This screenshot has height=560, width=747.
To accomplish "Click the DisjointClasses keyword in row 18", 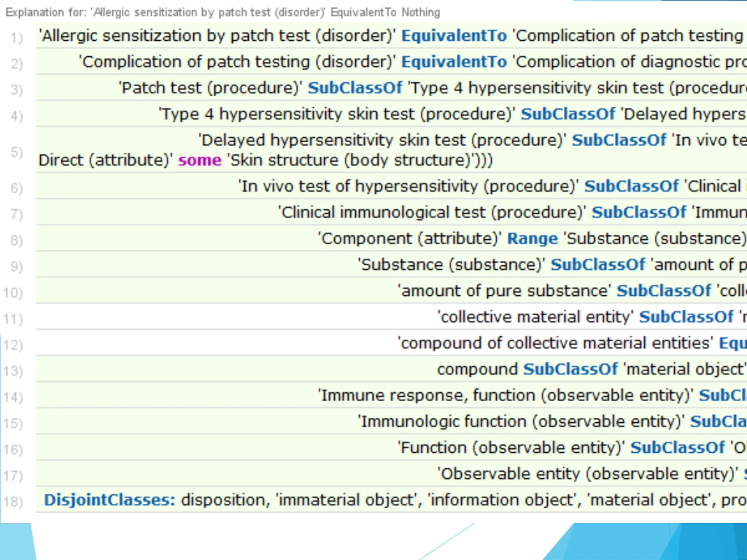I will [110, 500].
